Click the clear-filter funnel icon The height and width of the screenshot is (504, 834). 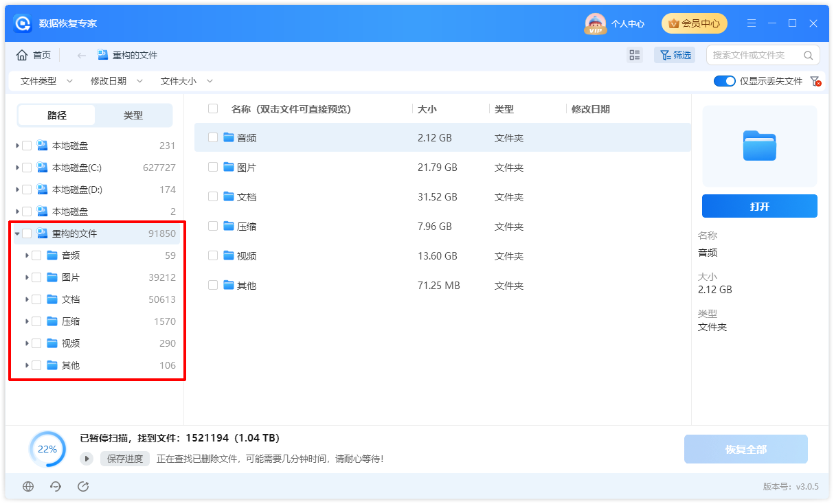click(x=815, y=81)
